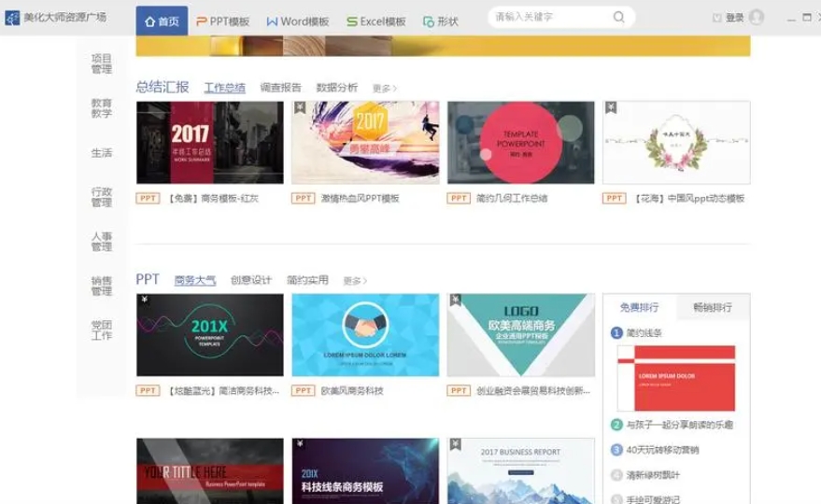Open the 科技线条商务模板 thumbnail
Screen dimensions: 821x504
365,471
